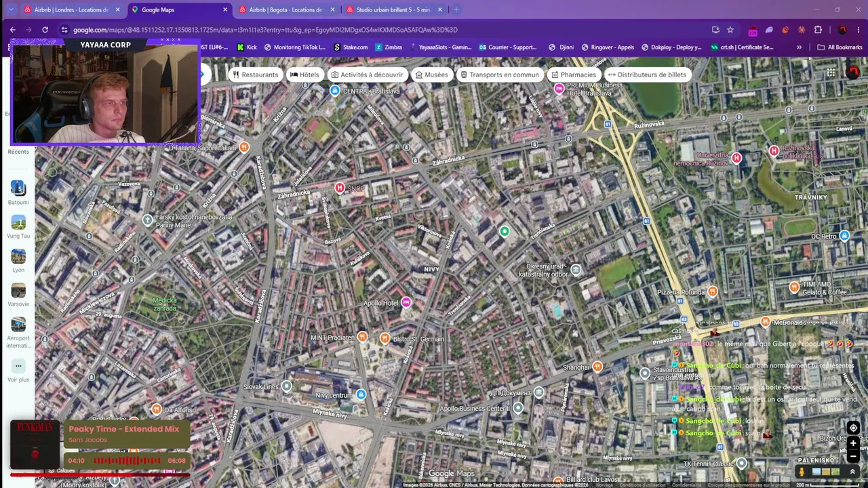Viewport: 868px width, 488px height.
Task: Open All Bookmarks folder
Action: [840, 47]
